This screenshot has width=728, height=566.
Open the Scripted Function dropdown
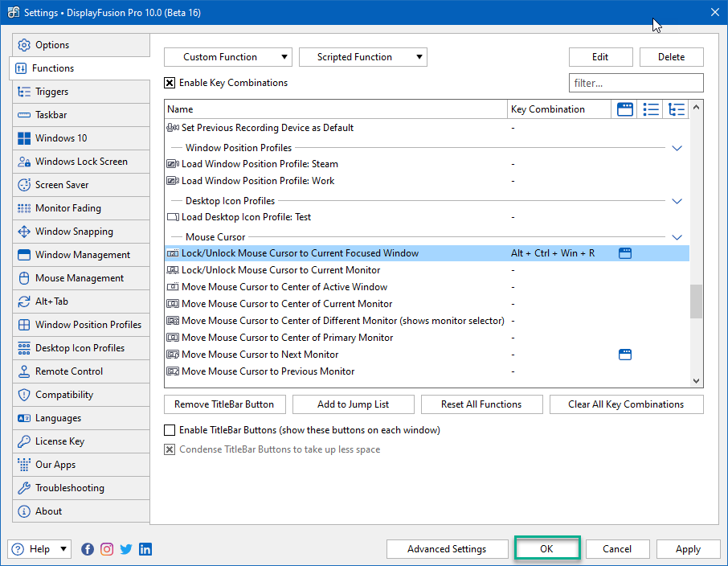pyautogui.click(x=362, y=57)
